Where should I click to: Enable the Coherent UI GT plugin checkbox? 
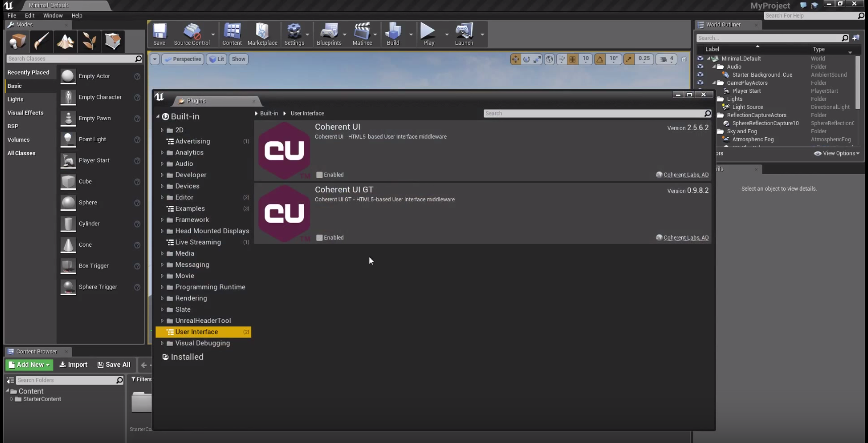pyautogui.click(x=319, y=238)
